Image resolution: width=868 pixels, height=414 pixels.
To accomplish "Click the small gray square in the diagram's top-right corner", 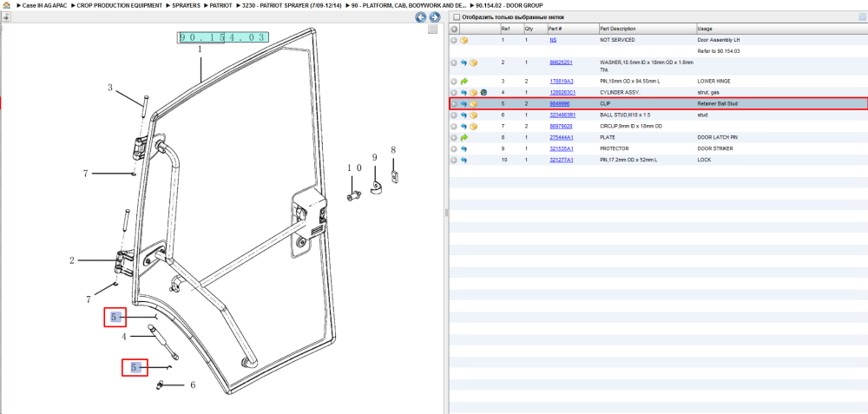I will 433,29.
